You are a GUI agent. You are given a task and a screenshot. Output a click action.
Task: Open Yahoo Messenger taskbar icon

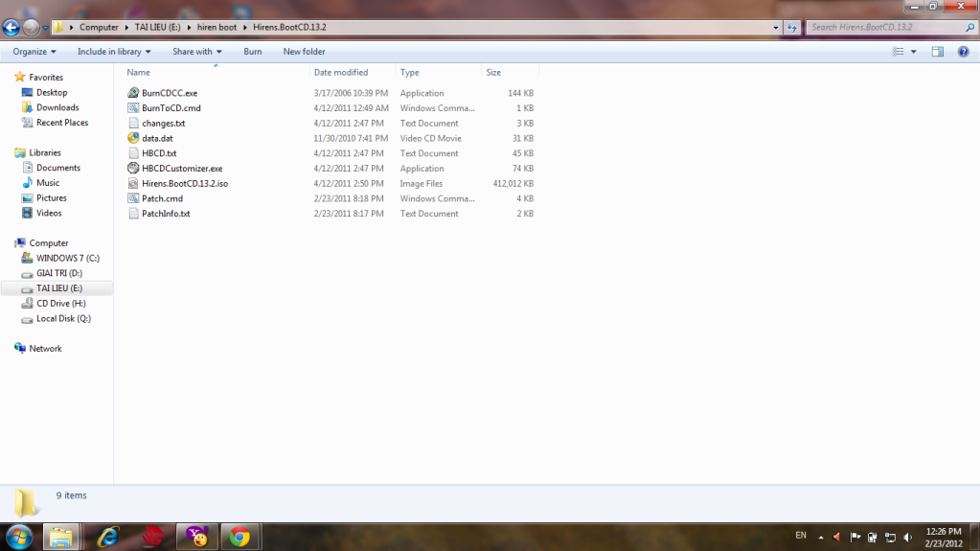[x=197, y=537]
